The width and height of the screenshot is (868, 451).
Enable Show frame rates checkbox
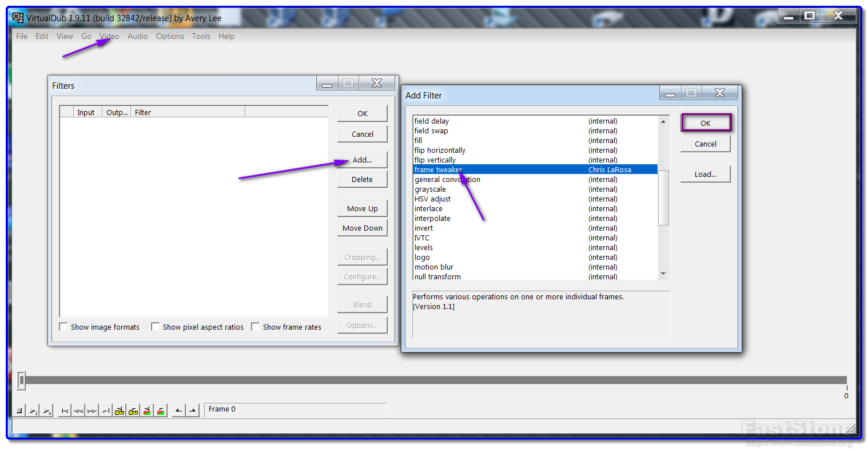coord(256,327)
